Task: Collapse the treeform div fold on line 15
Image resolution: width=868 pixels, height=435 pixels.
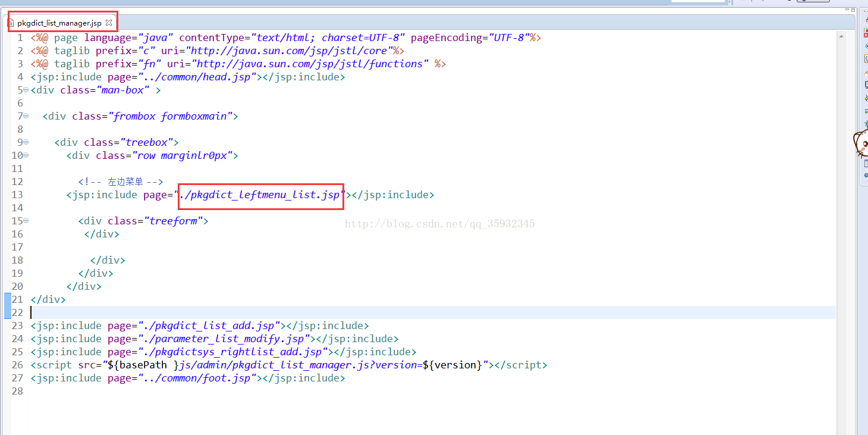Action: [x=26, y=221]
